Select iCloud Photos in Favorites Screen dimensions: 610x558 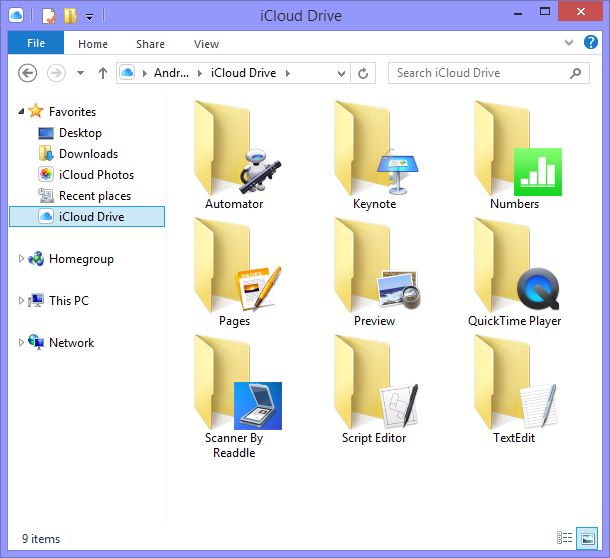click(96, 175)
